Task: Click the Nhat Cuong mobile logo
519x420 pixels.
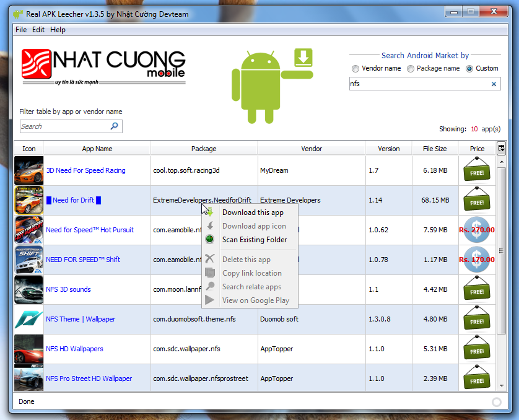Action: 103,67
